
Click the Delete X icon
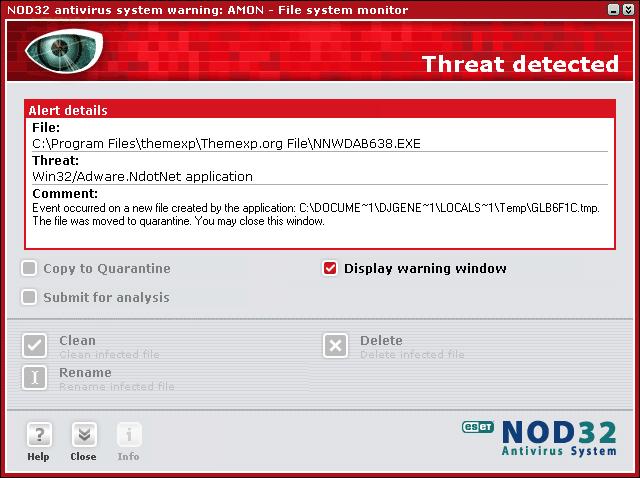click(x=336, y=346)
